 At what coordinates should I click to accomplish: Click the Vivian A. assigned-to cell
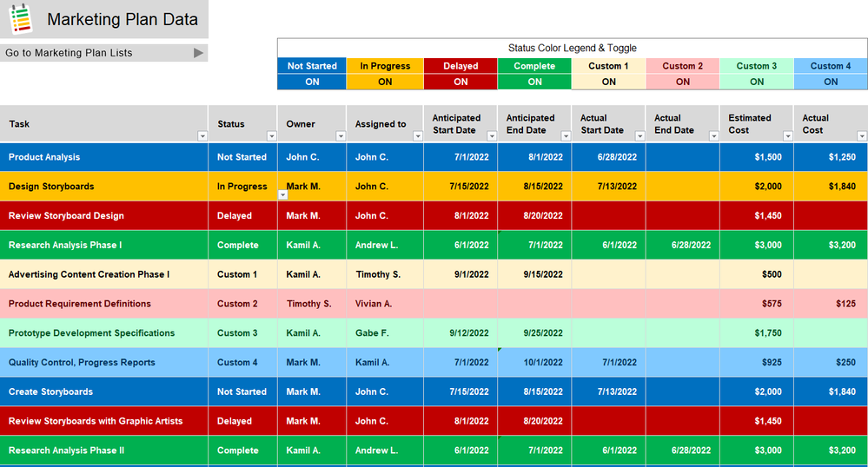tap(385, 304)
